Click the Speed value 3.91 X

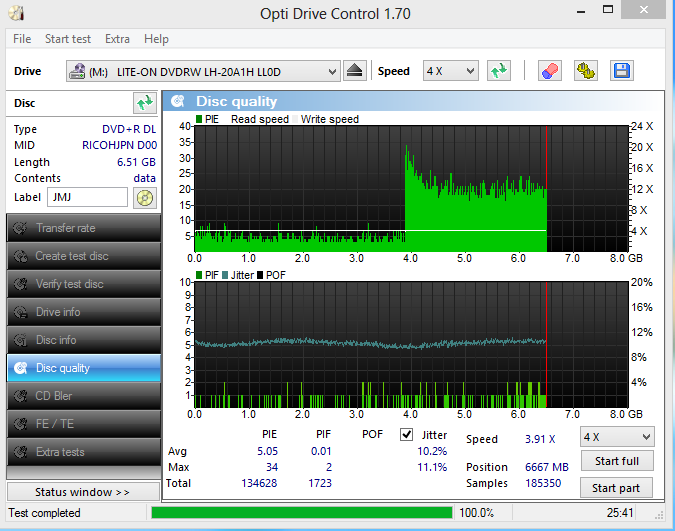click(x=540, y=439)
